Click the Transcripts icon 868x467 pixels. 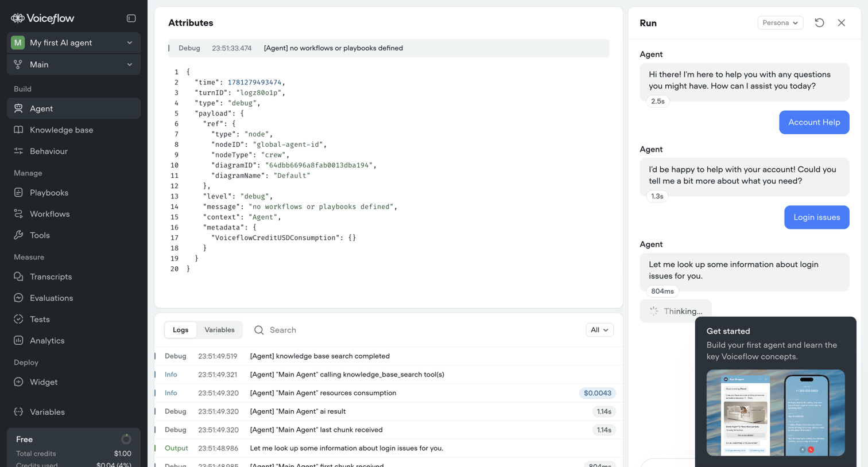(x=18, y=277)
